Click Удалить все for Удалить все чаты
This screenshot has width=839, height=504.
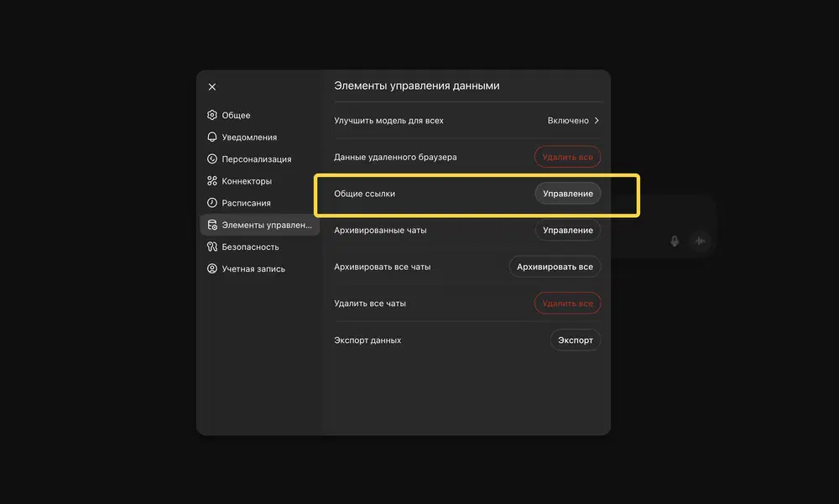[567, 304]
